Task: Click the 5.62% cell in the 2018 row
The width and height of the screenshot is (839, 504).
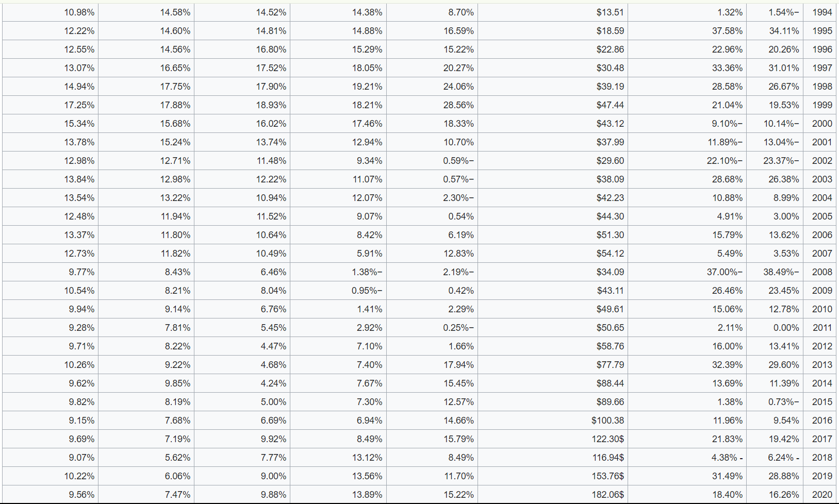Action: [x=177, y=458]
